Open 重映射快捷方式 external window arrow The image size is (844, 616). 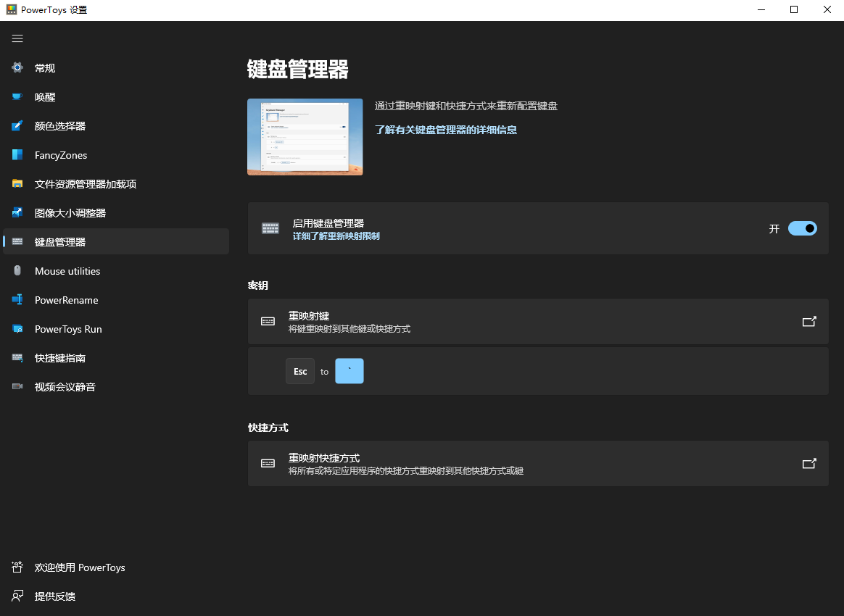[809, 464]
